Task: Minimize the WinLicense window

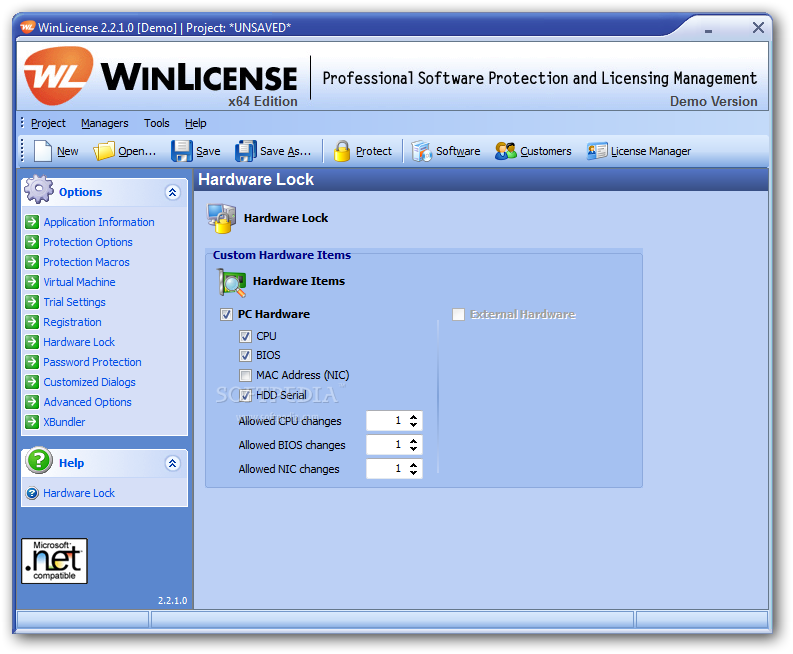Action: coord(709,31)
